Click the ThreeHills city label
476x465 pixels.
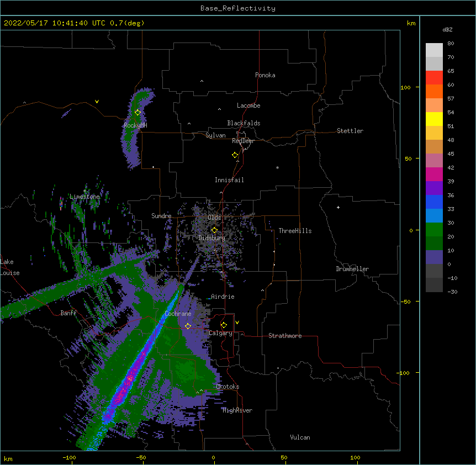(x=295, y=231)
